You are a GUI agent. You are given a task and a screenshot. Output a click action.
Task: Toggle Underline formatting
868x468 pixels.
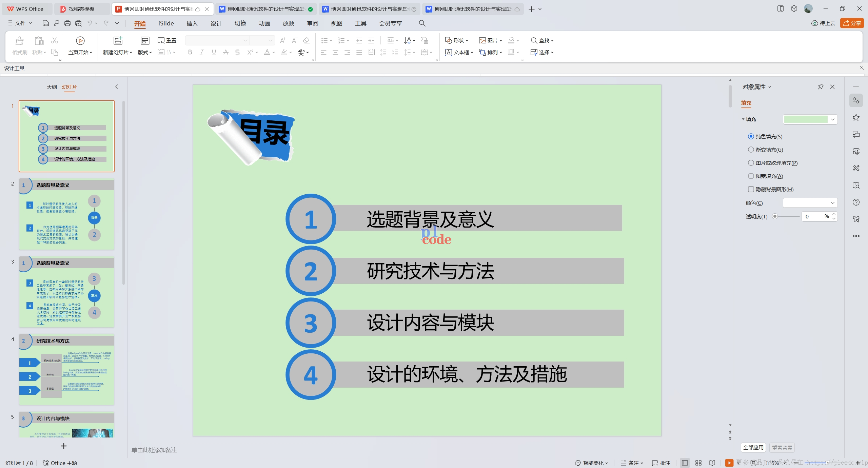[214, 52]
